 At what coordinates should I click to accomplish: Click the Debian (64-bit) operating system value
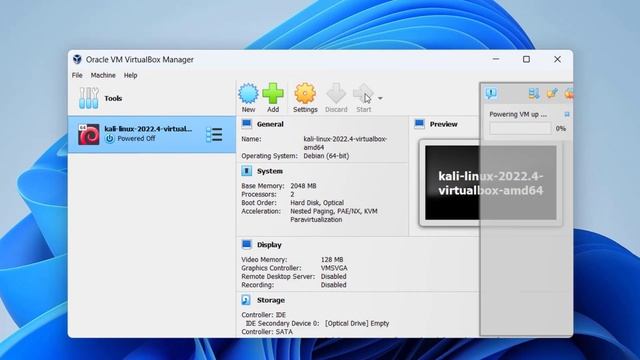click(326, 156)
